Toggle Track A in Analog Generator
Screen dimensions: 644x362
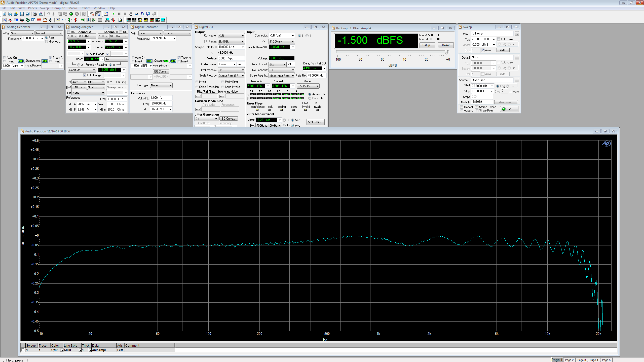tap(50, 58)
